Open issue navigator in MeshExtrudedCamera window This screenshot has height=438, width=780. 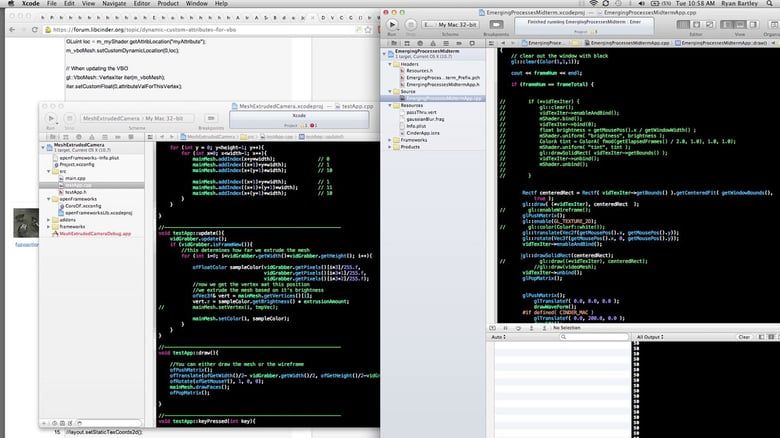[x=92, y=137]
